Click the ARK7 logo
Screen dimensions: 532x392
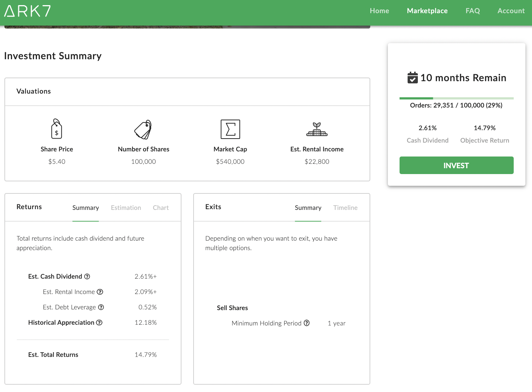click(x=27, y=11)
